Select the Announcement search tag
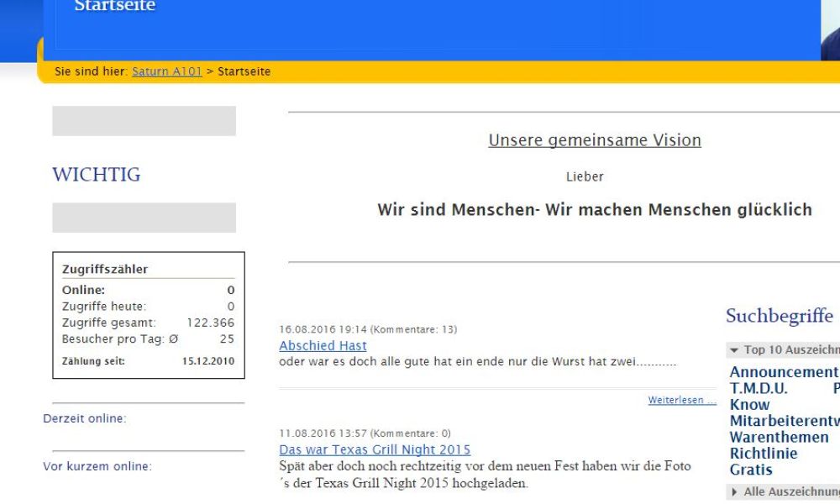 [783, 372]
